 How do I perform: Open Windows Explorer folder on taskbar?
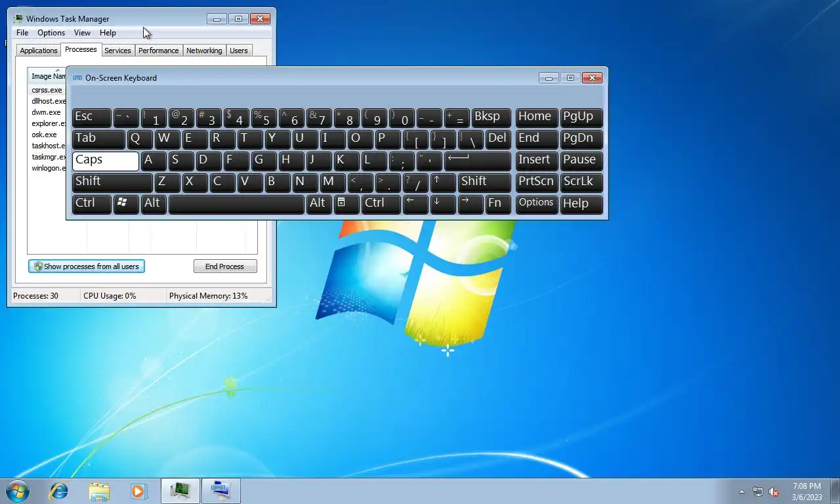tap(99, 491)
